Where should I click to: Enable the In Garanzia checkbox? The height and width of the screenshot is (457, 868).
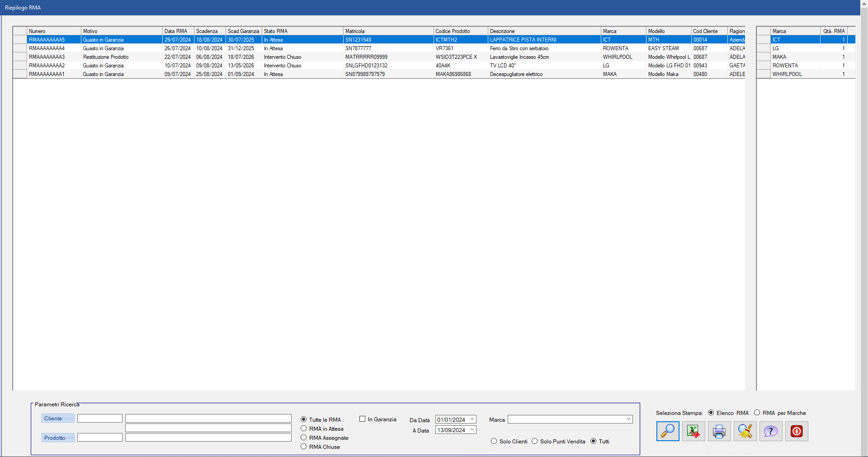click(362, 419)
